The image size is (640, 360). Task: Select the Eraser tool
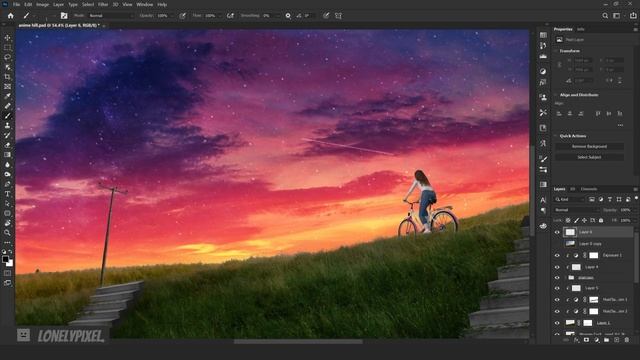point(7,145)
